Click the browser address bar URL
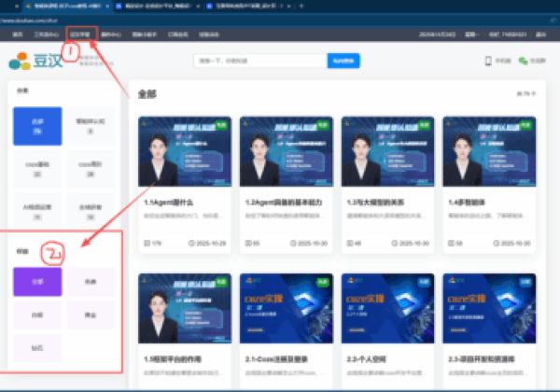The image size is (560, 392). [29, 21]
